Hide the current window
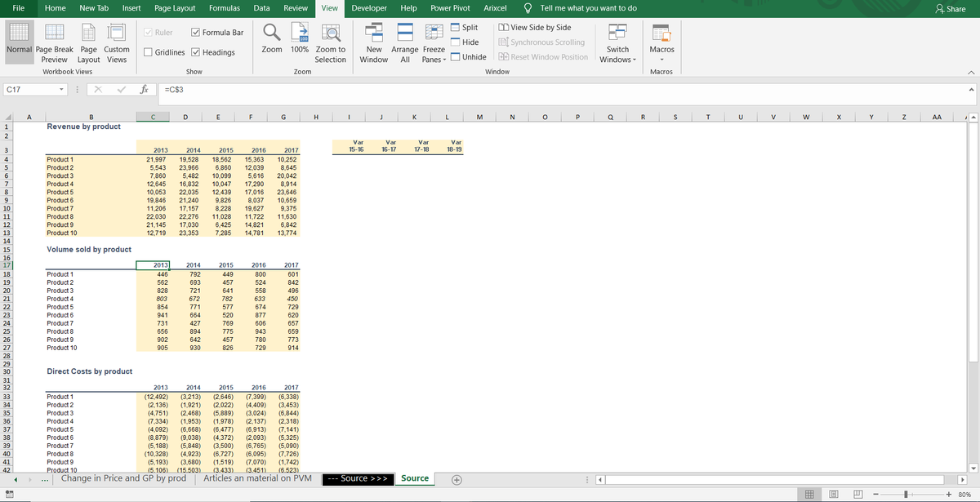 pyautogui.click(x=464, y=42)
